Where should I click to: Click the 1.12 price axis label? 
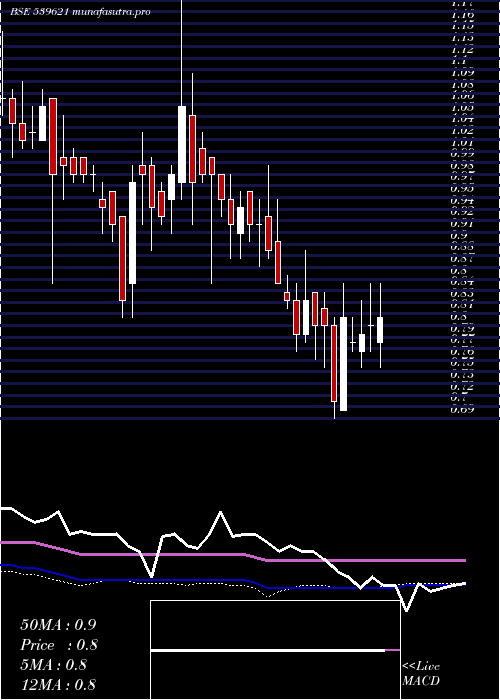(x=463, y=49)
